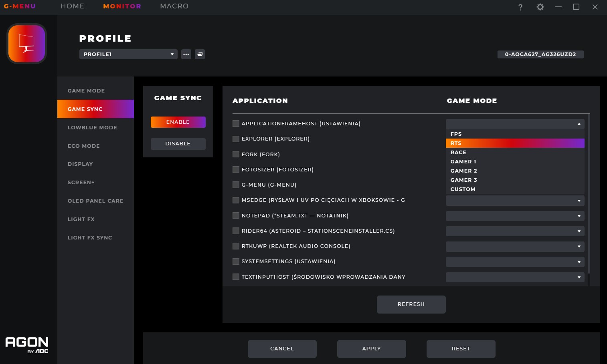The image size is (607, 364).
Task: Switch to the HOME tab
Action: [x=73, y=6]
